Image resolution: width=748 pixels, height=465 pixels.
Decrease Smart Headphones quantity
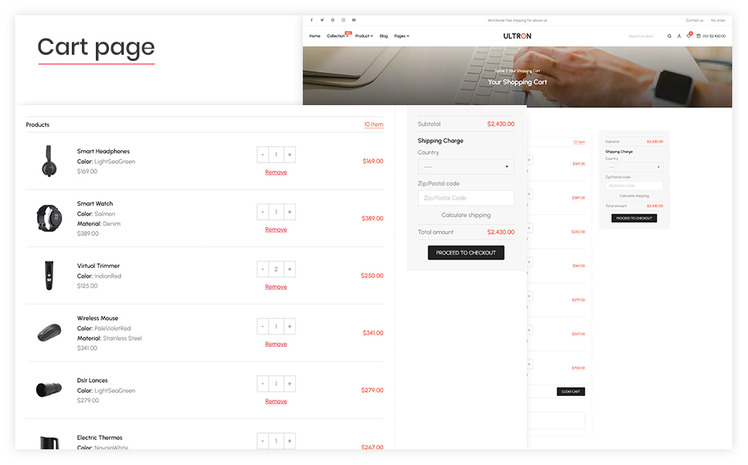tap(263, 155)
